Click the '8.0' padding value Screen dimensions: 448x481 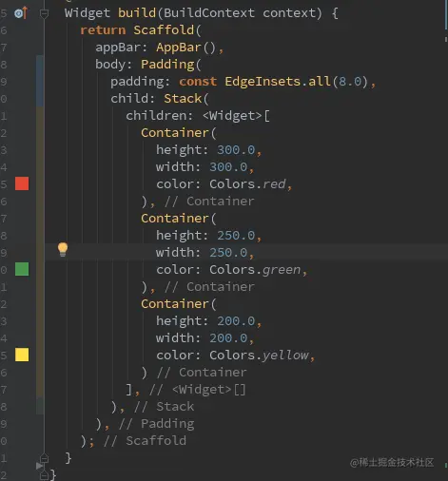[350, 82]
